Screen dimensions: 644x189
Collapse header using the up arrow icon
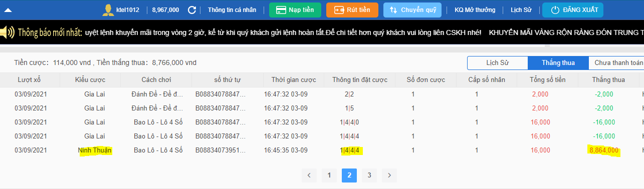tap(8, 10)
